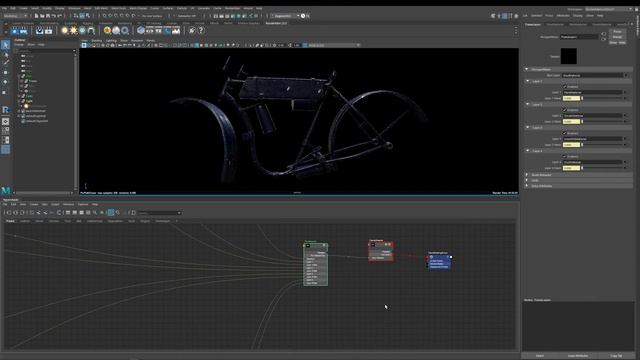
Task: Click the Redshift proxy cube icon
Action: pyautogui.click(x=141, y=31)
